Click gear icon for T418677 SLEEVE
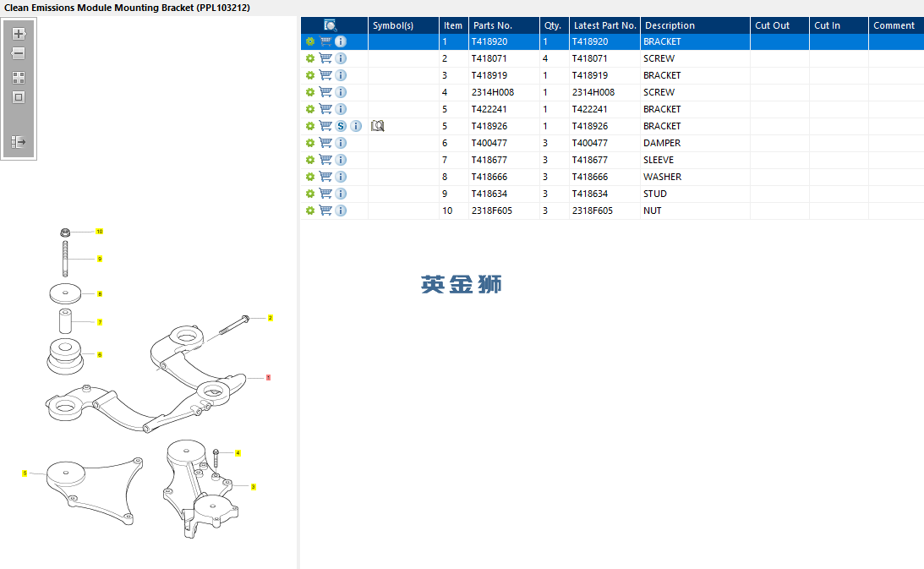Viewport: 924px width, 569px height. (x=310, y=160)
